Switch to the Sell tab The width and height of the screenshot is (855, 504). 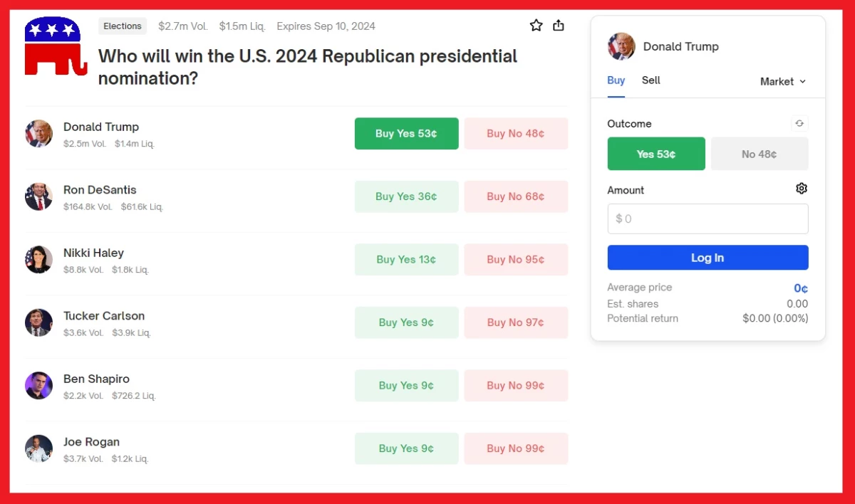click(x=651, y=80)
